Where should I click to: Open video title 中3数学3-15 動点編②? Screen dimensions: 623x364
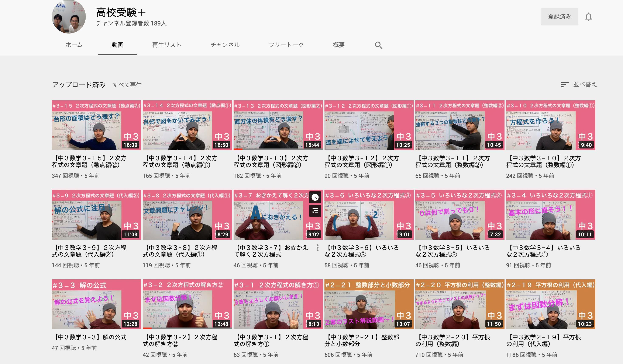[x=89, y=161]
